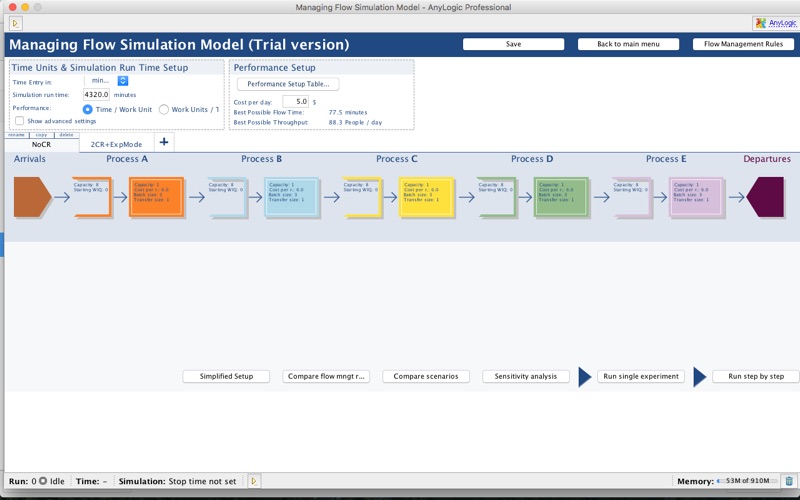The height and width of the screenshot is (500, 800).
Task: Click copy above the NoCR tab
Action: coord(41,135)
